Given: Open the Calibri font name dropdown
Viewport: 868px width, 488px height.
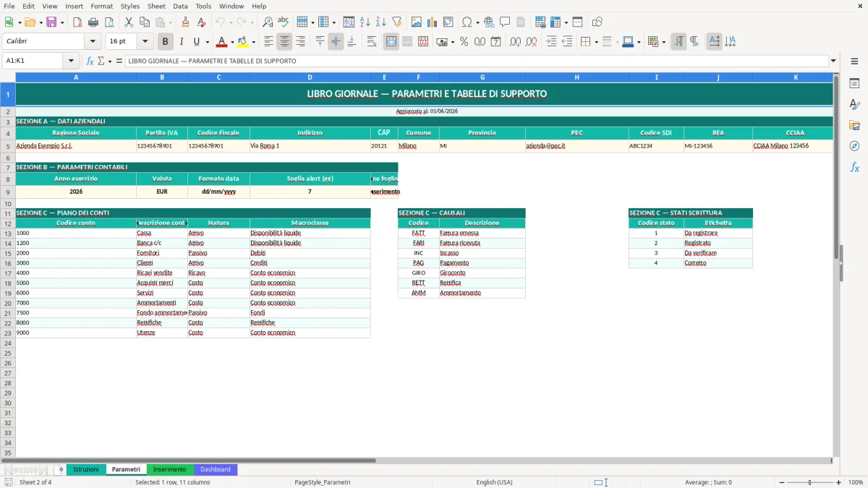Looking at the screenshot, I should [x=93, y=42].
